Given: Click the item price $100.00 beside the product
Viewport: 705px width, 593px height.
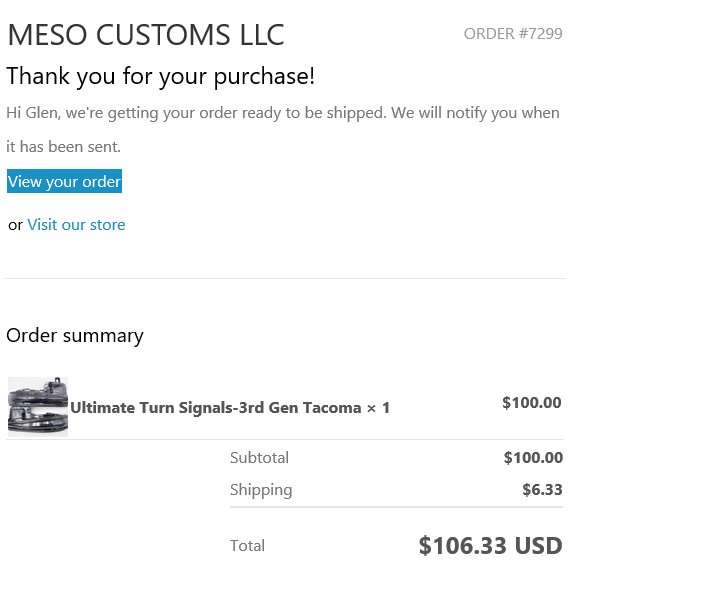Looking at the screenshot, I should (x=532, y=402).
